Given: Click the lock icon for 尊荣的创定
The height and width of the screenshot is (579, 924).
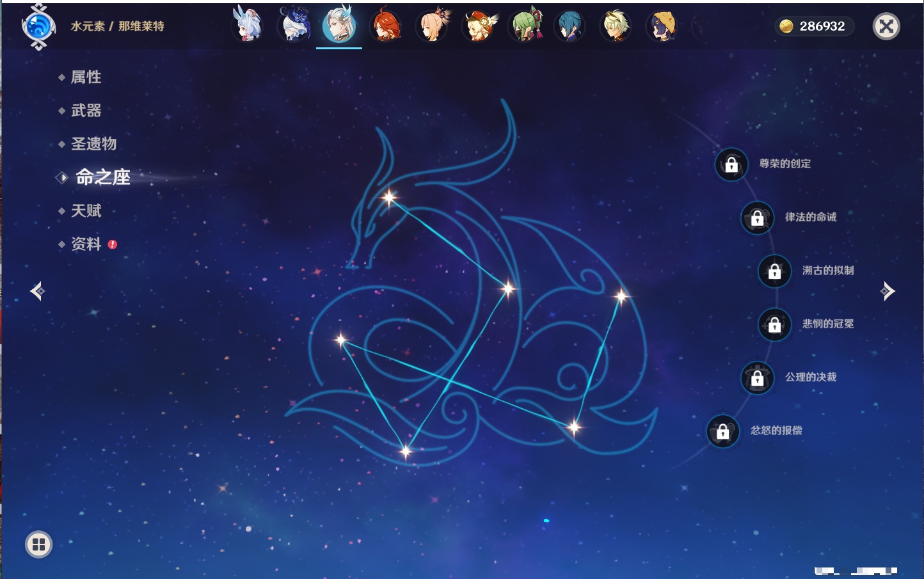Looking at the screenshot, I should (731, 164).
